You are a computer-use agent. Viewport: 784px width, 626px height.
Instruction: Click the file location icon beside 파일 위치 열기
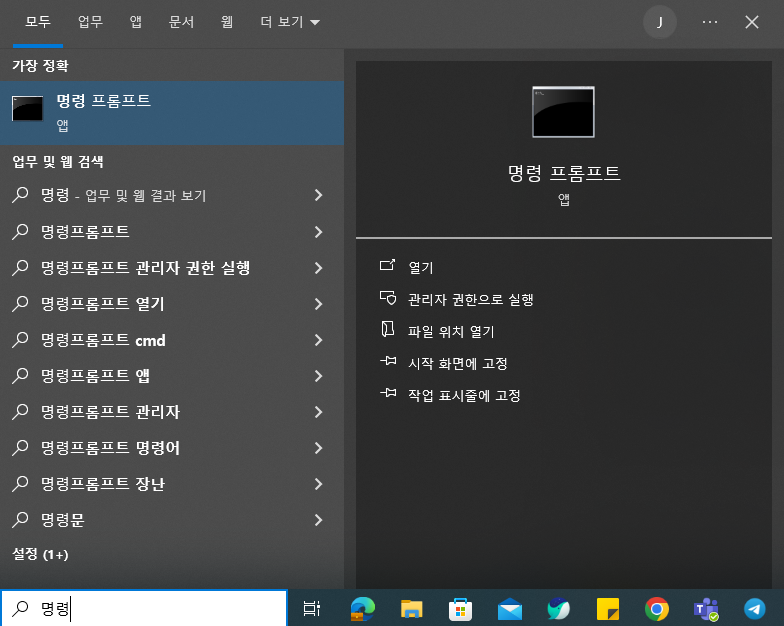[x=388, y=330]
